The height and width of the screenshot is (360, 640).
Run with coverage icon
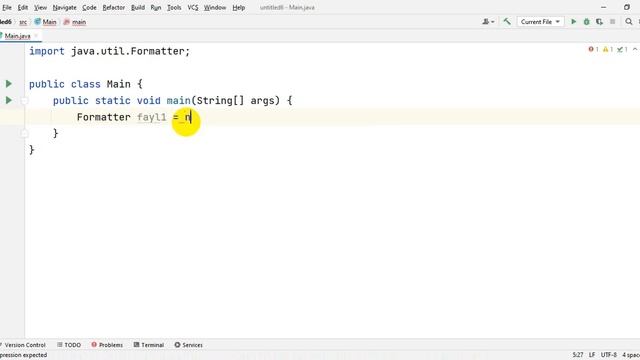(599, 22)
